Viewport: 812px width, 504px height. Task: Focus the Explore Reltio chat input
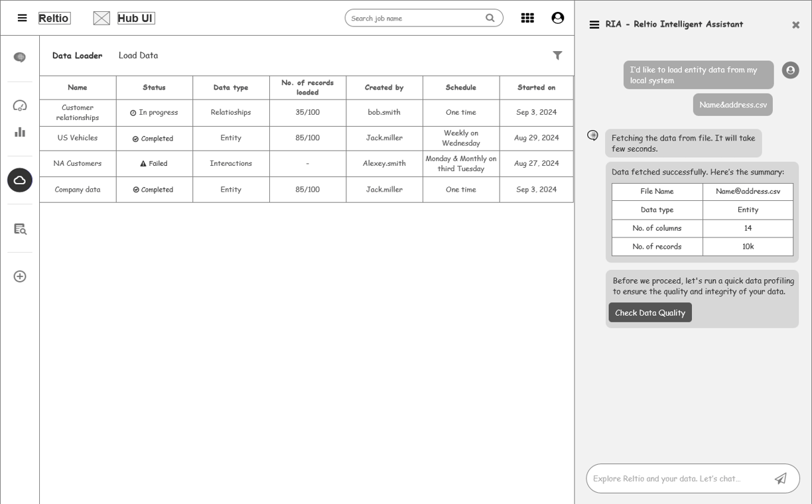tap(693, 478)
